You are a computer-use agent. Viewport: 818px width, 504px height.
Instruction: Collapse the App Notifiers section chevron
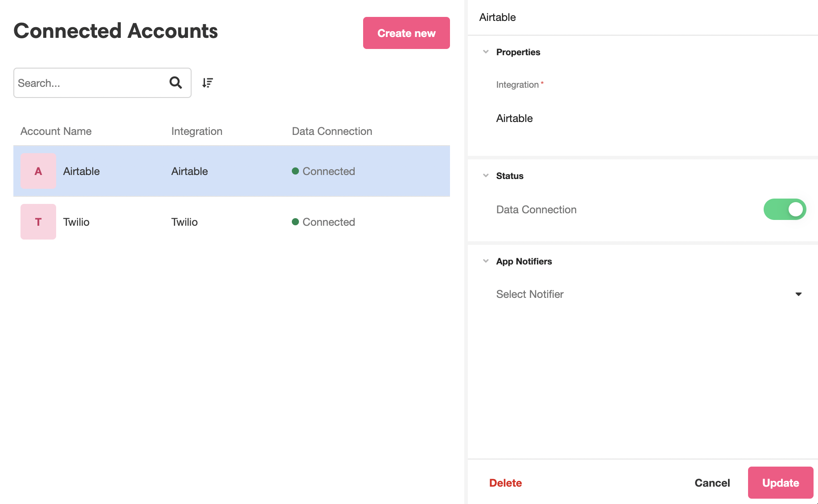[x=486, y=261]
